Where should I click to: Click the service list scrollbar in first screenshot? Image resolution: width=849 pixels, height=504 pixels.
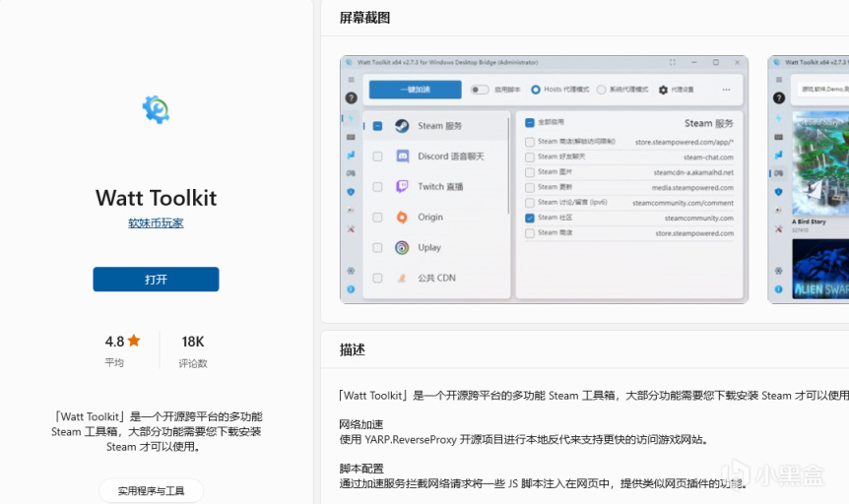pyautogui.click(x=508, y=165)
